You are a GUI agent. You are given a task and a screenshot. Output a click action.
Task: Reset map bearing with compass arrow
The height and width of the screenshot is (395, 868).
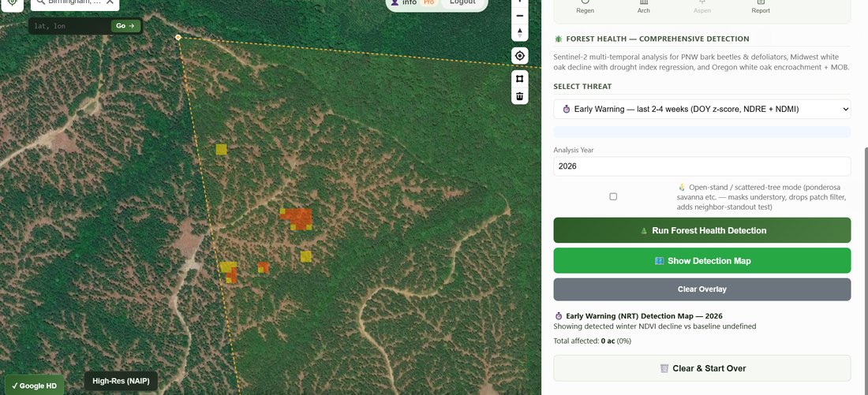coord(519,32)
